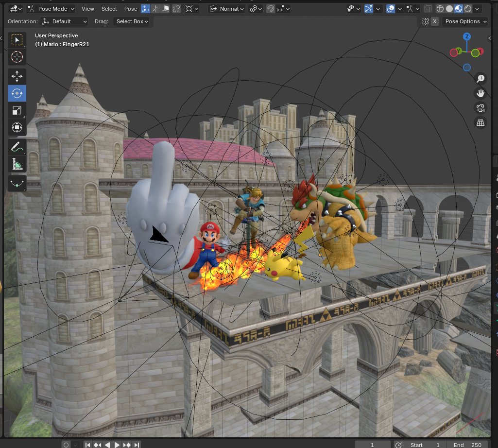Image resolution: width=498 pixels, height=448 pixels.
Task: Select the Rotate tool
Action: pyautogui.click(x=17, y=93)
